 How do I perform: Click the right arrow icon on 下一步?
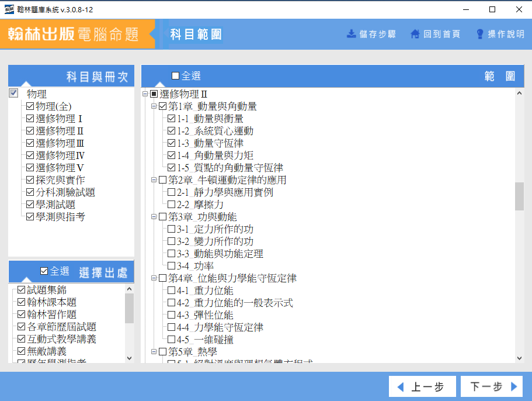[x=514, y=386]
